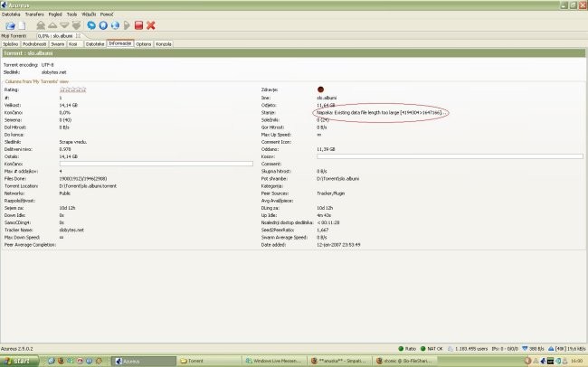This screenshot has width=588, height=367.
Task: Open the Tools menu
Action: pyautogui.click(x=71, y=14)
